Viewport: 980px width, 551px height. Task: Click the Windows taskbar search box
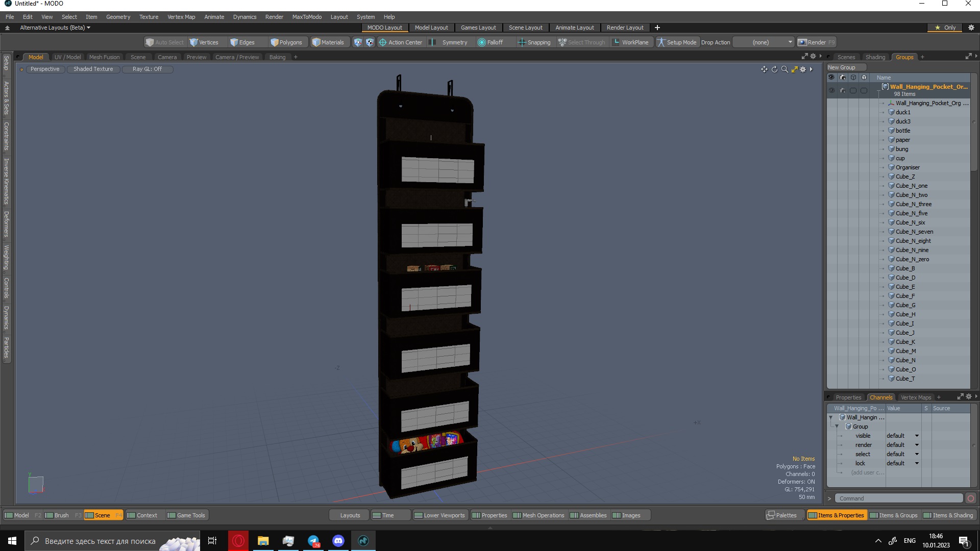[x=112, y=541]
